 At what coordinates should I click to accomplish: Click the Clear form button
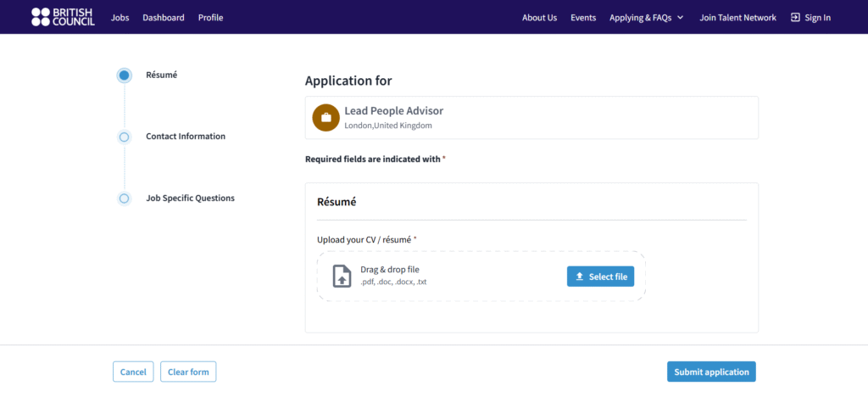pyautogui.click(x=188, y=372)
